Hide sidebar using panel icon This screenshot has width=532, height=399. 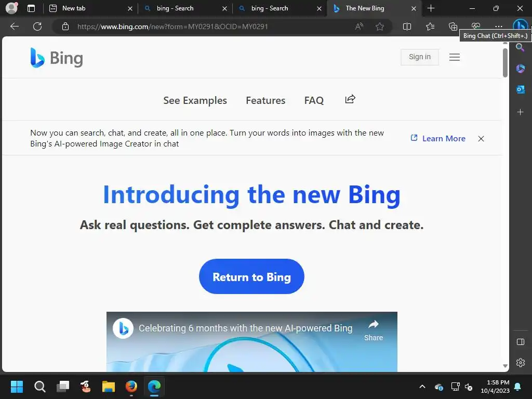(520, 342)
